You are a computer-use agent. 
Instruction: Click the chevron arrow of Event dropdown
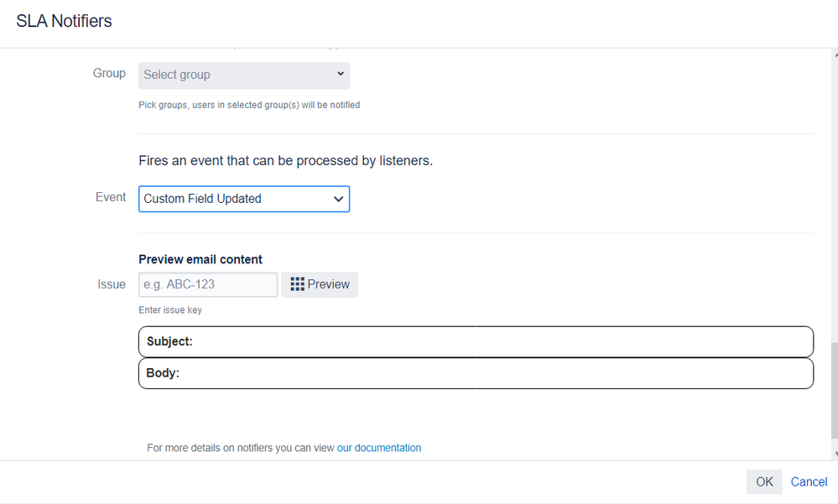(x=338, y=200)
